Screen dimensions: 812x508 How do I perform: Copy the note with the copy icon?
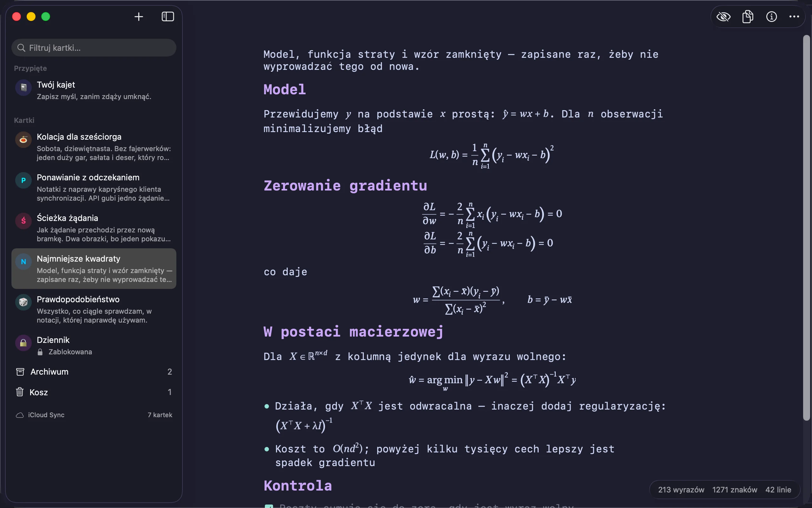[x=748, y=17]
